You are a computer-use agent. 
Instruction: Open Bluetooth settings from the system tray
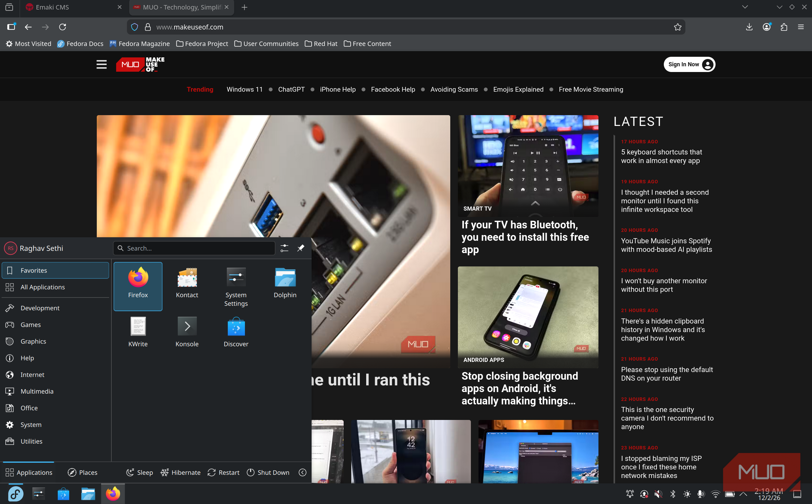coord(673,494)
